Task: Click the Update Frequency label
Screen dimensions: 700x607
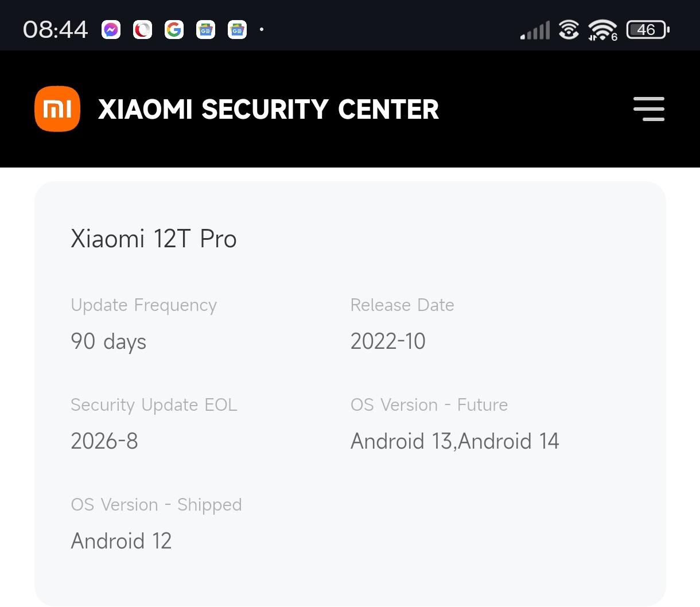Action: tap(143, 305)
